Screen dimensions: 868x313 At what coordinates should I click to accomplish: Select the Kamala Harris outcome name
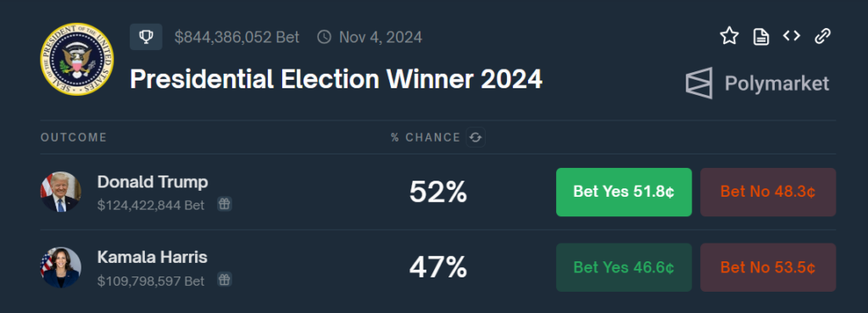[153, 257]
